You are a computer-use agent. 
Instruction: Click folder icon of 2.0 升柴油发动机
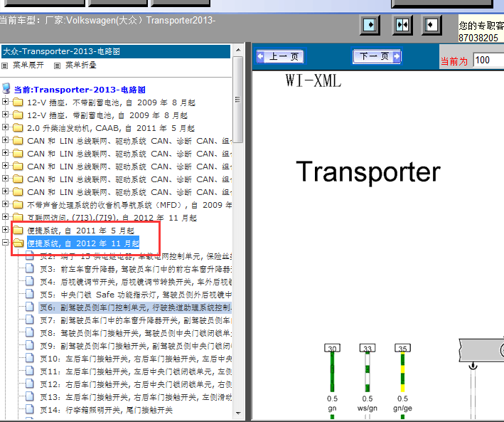click(x=18, y=128)
